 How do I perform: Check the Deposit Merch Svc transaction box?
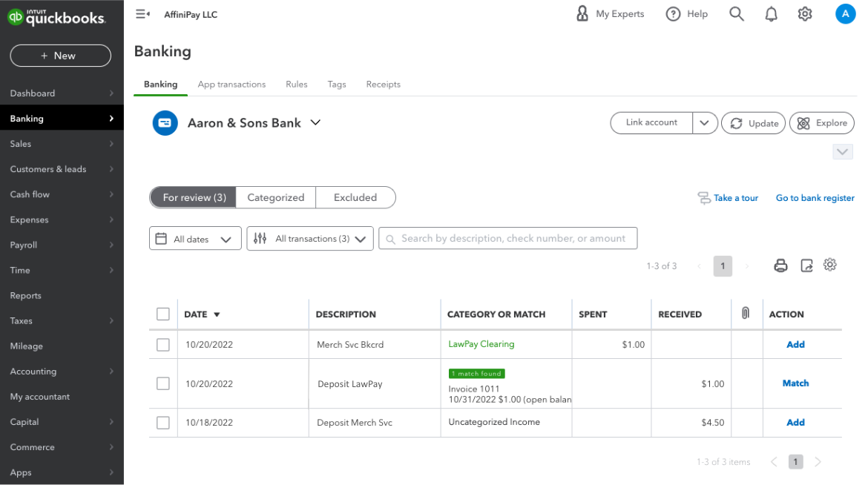tap(163, 423)
